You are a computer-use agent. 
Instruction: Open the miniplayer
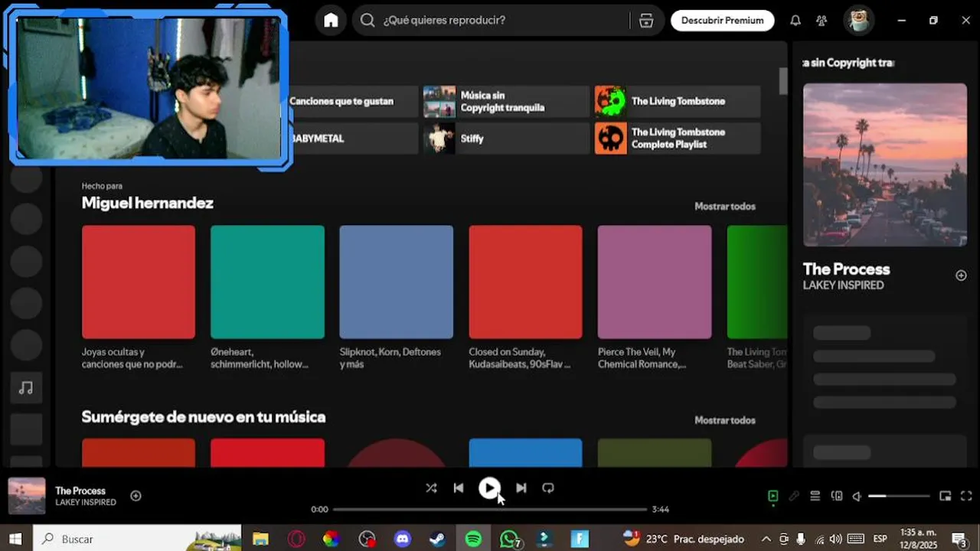click(x=946, y=496)
